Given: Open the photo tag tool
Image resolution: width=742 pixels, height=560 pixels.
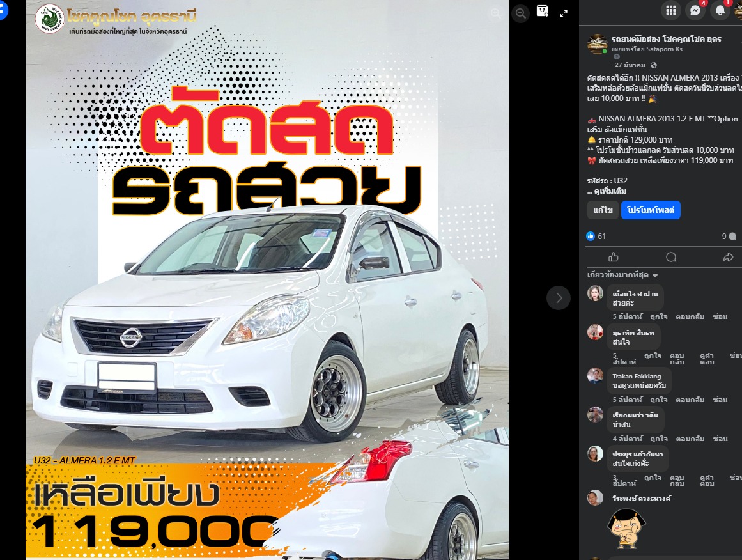Looking at the screenshot, I should click(543, 12).
